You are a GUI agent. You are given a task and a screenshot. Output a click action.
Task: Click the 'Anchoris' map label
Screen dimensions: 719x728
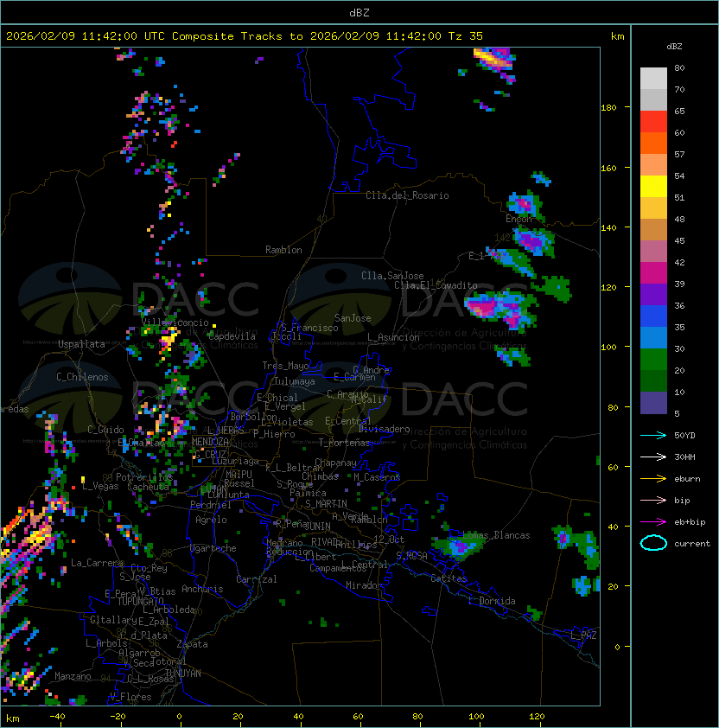(x=202, y=589)
